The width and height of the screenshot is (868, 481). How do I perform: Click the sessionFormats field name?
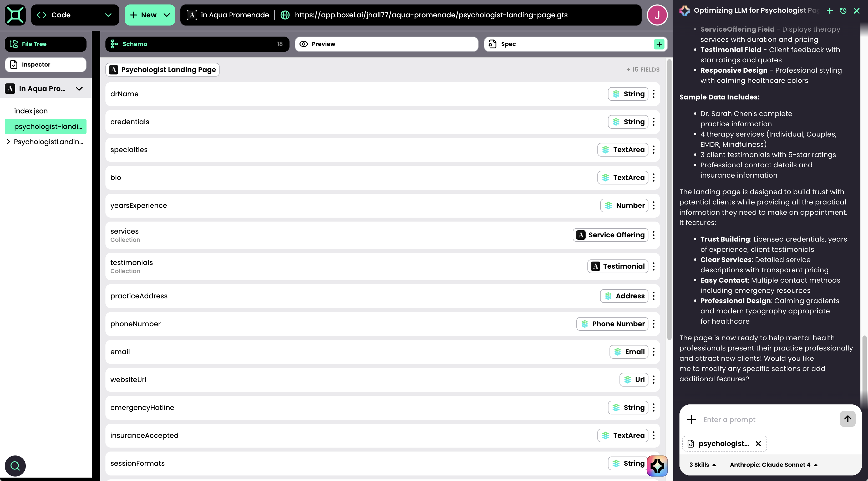point(138,463)
